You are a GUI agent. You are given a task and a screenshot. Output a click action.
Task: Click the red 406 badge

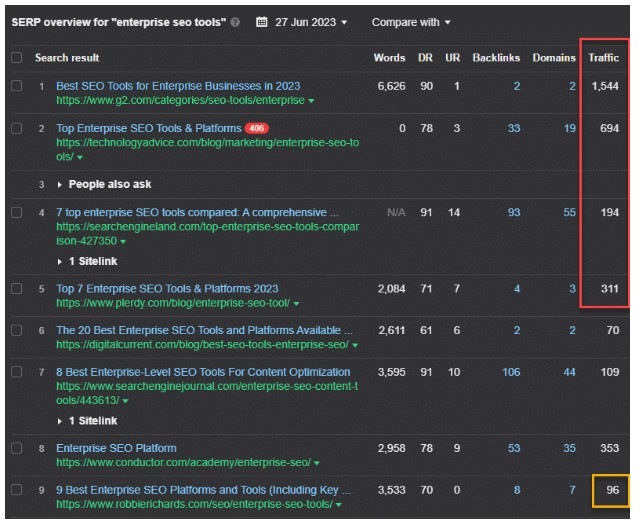256,128
